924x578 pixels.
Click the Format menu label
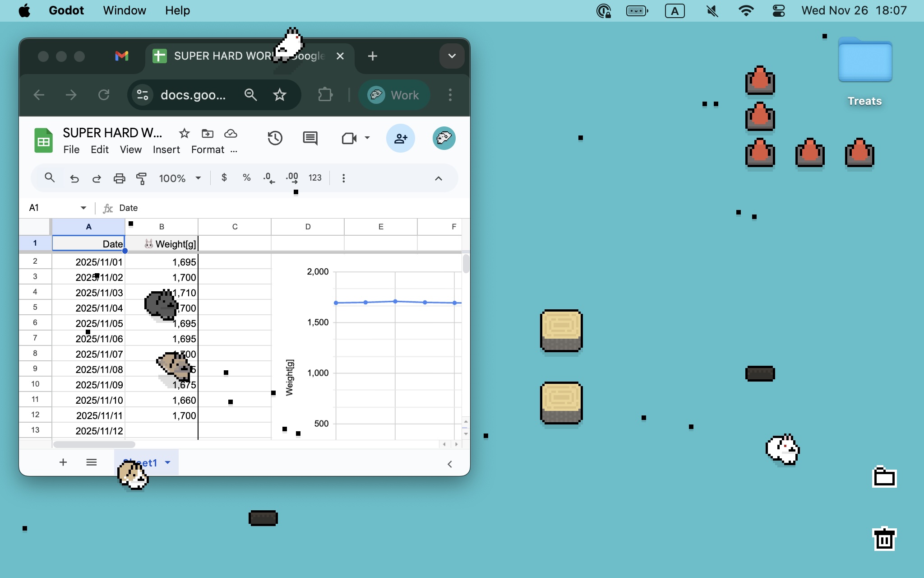pyautogui.click(x=208, y=149)
